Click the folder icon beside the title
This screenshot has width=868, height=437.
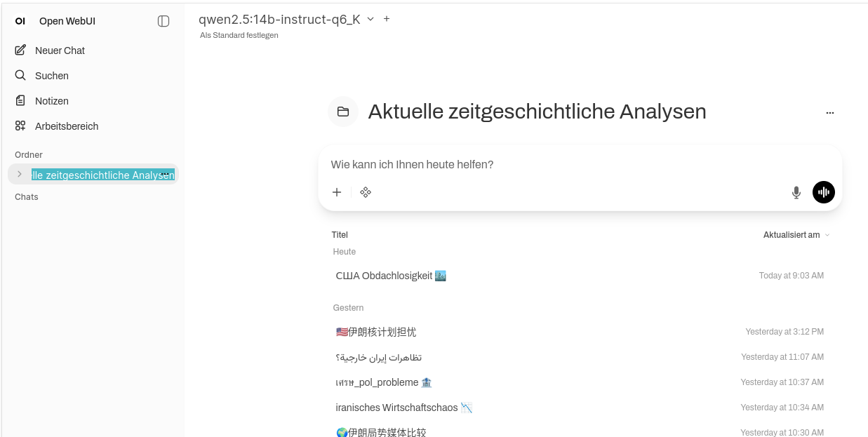click(x=343, y=112)
